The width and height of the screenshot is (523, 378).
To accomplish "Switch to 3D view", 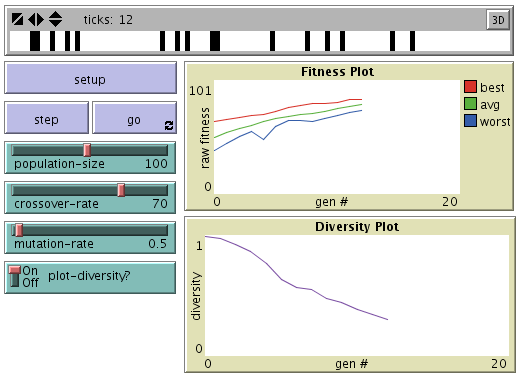I will pos(498,20).
